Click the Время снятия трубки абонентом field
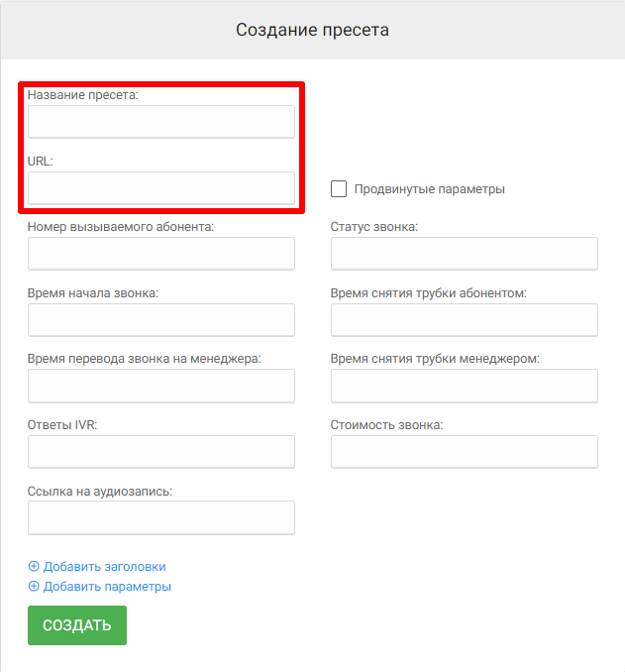 pyautogui.click(x=465, y=320)
